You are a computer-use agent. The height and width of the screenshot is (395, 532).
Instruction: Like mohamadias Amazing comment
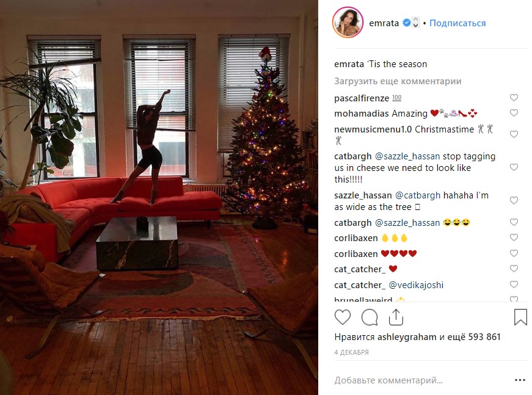click(514, 113)
